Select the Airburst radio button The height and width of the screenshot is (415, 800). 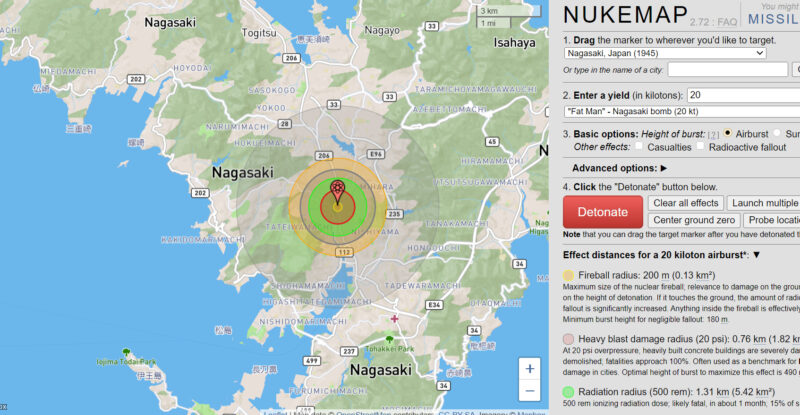point(728,133)
